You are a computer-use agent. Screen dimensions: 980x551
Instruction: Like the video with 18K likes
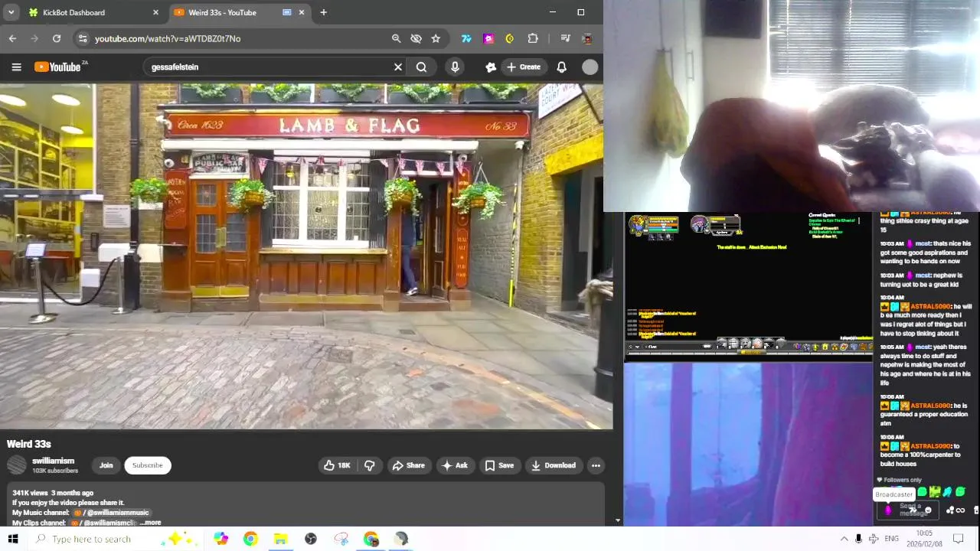coord(336,465)
